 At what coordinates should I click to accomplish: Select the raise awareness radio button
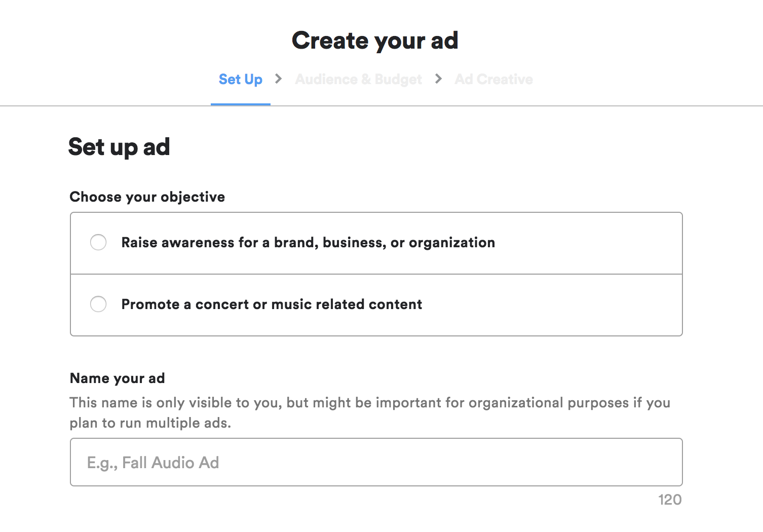[98, 242]
